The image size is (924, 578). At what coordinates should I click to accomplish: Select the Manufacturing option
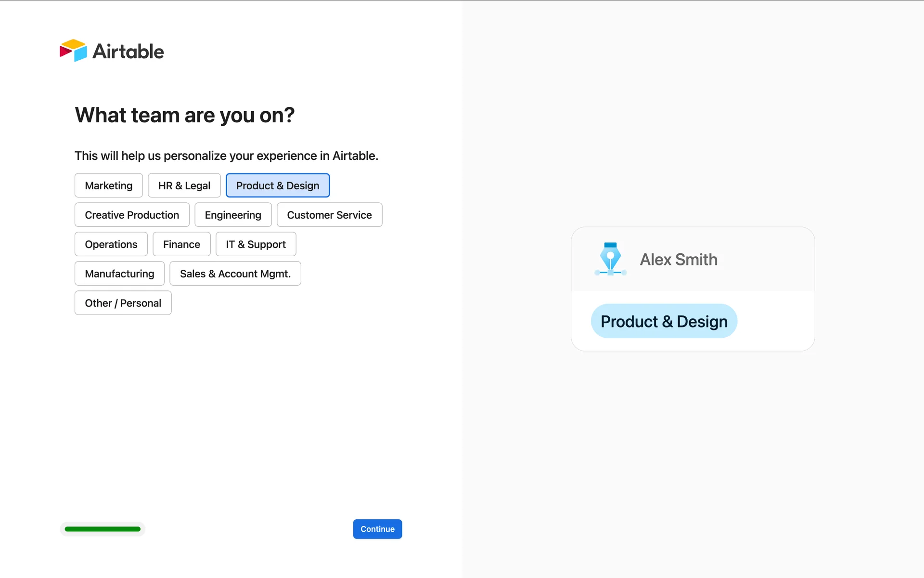(119, 274)
